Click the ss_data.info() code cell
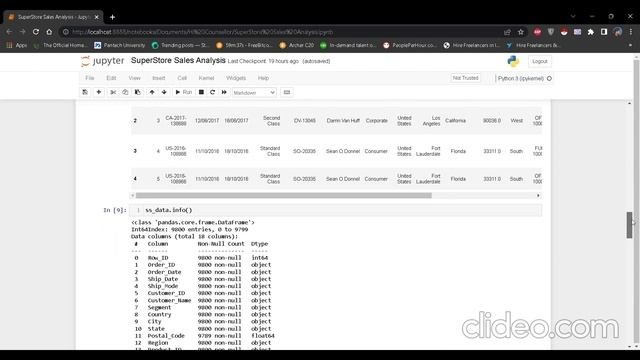The image size is (640, 360). pos(336,210)
